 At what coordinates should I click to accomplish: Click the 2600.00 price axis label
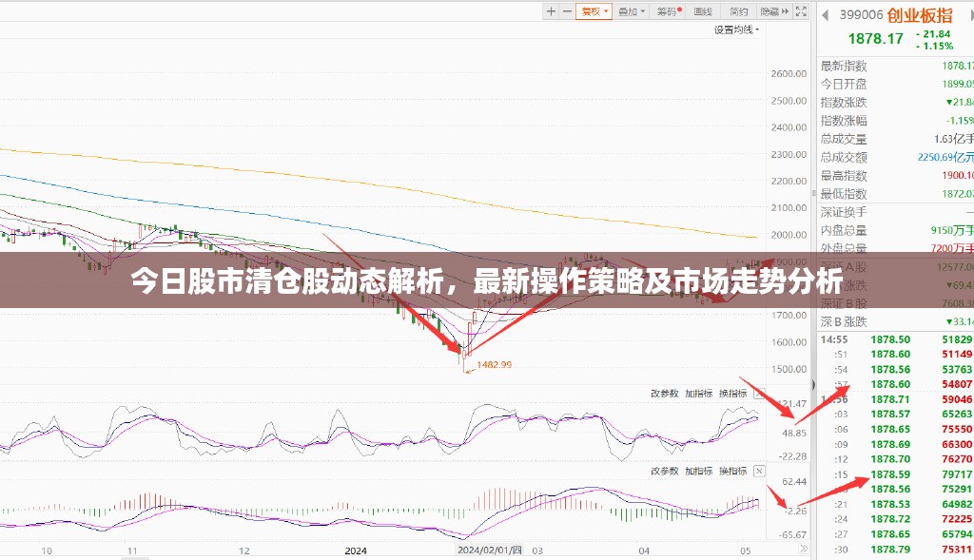[789, 73]
